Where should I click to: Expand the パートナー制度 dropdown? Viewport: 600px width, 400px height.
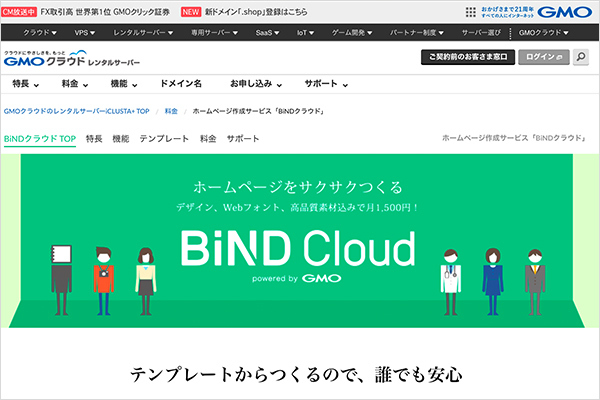(x=417, y=33)
